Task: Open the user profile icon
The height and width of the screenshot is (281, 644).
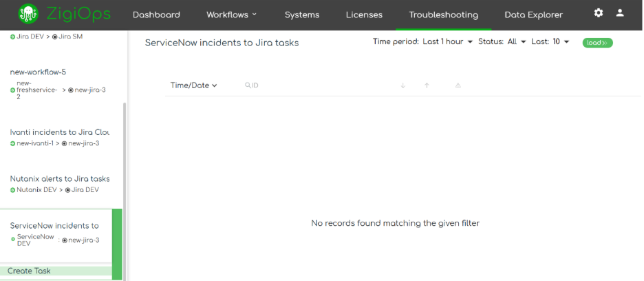Action: click(x=620, y=13)
